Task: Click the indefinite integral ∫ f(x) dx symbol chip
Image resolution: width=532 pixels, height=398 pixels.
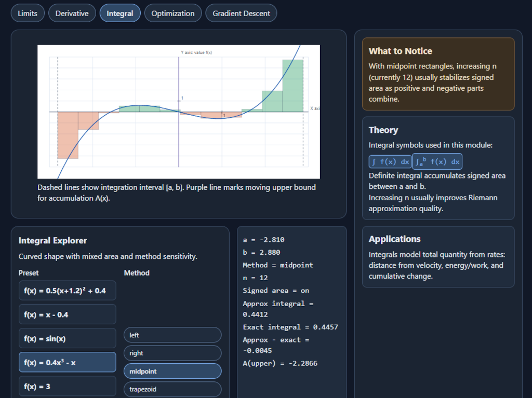Action: (390, 162)
